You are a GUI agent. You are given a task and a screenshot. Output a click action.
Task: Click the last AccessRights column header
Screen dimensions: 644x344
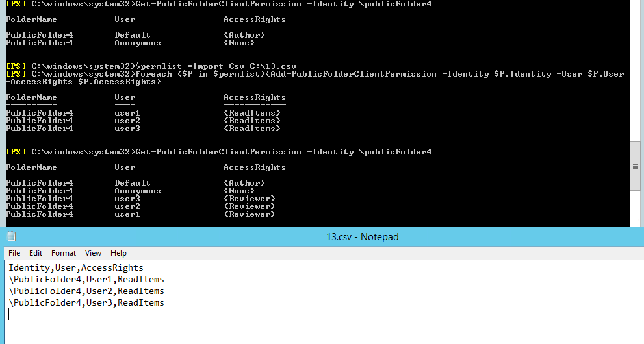[255, 167]
